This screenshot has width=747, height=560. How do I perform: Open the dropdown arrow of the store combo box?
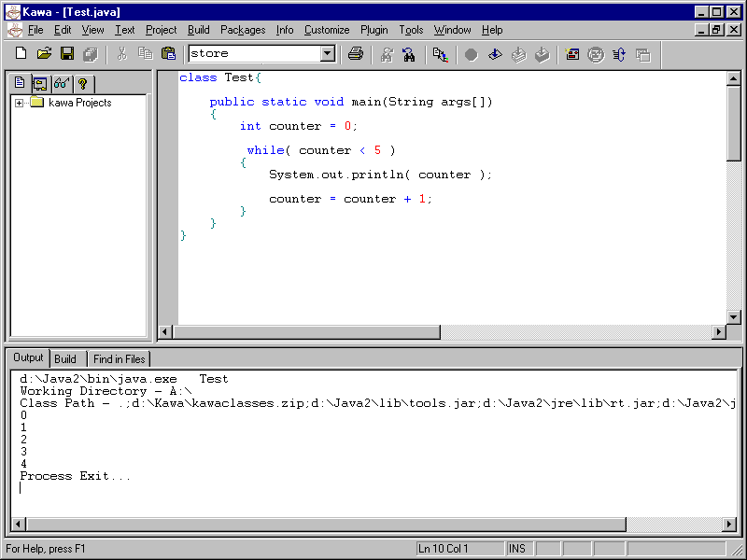coord(328,53)
